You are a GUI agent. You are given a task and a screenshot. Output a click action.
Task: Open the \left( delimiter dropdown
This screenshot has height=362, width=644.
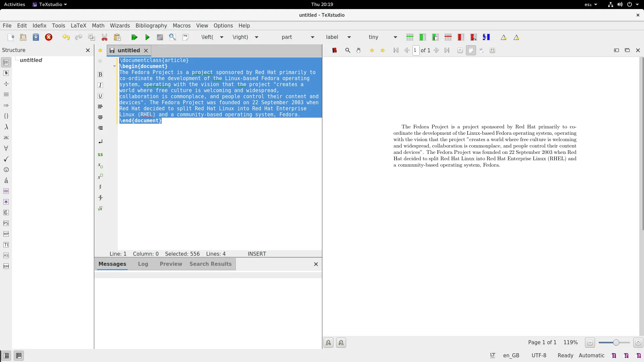[x=221, y=37]
